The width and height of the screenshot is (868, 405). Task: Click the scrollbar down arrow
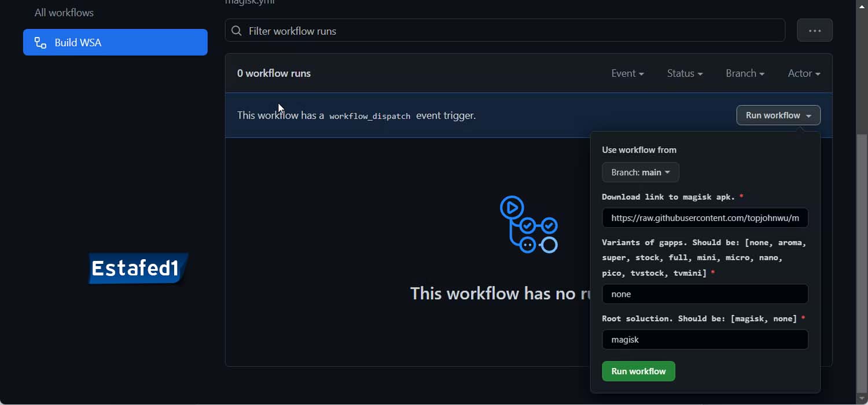862,399
